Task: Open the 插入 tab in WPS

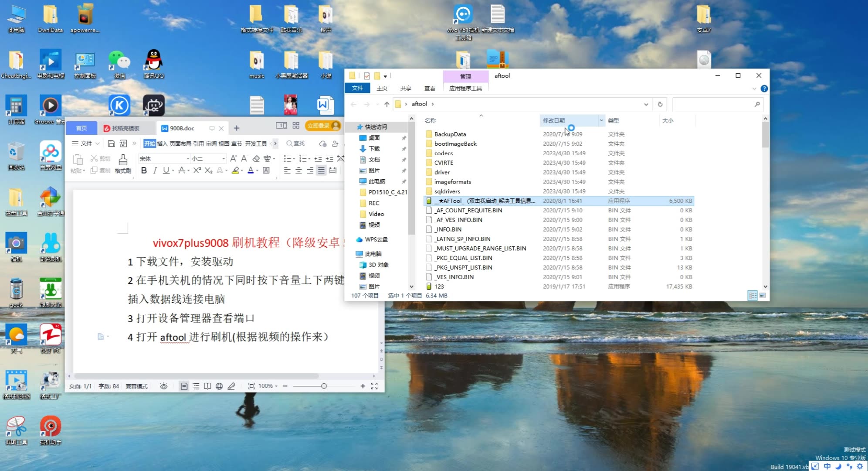Action: pos(162,143)
